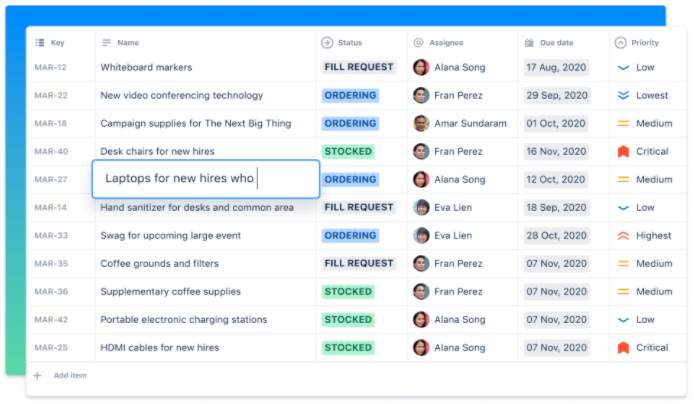Image resolution: width=694 pixels, height=404 pixels.
Task: Click the STOCKED green label for Desk chairs
Action: pos(348,152)
